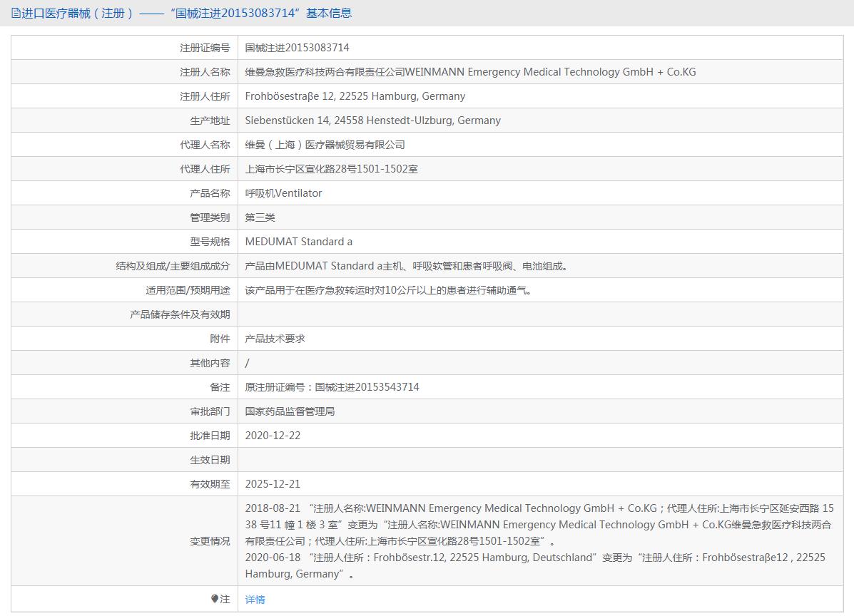Select agent name 维曼（上海）医疗器械贸易有限公司
The image size is (854, 616).
pyautogui.click(x=325, y=145)
